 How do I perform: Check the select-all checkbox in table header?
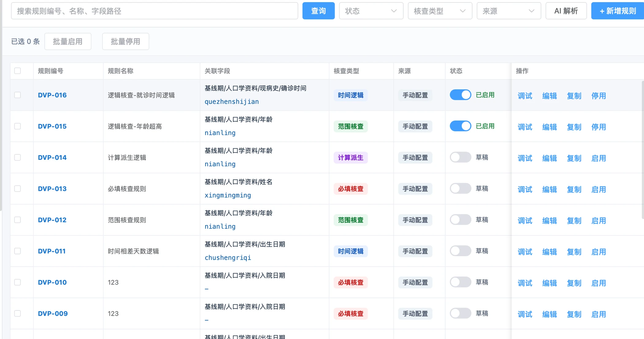click(x=17, y=71)
